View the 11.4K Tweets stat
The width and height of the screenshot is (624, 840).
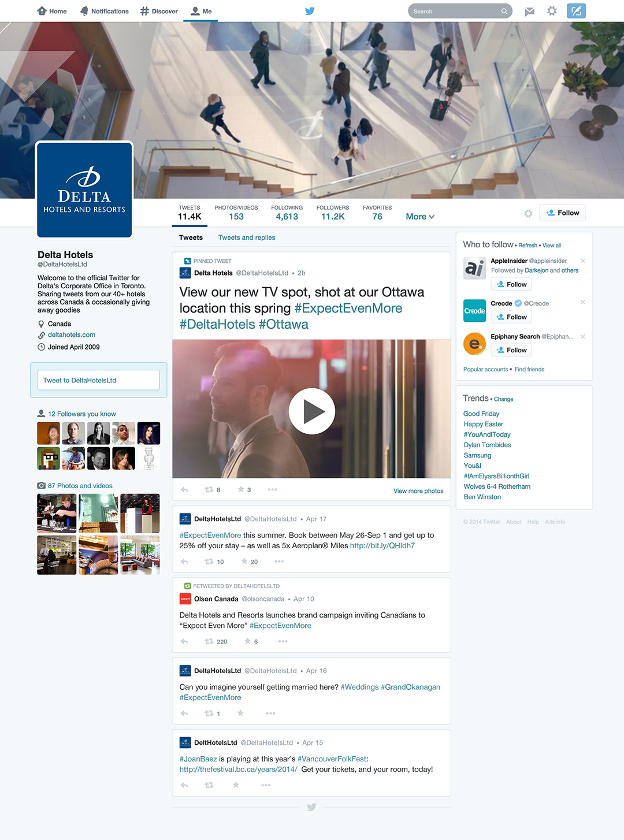[x=190, y=213]
